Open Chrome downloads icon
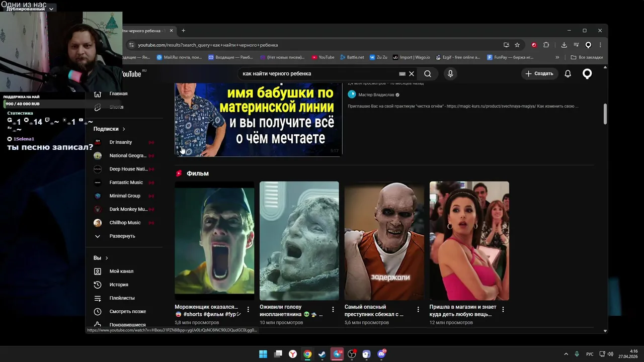Image resolution: width=644 pixels, height=362 pixels. click(x=564, y=45)
